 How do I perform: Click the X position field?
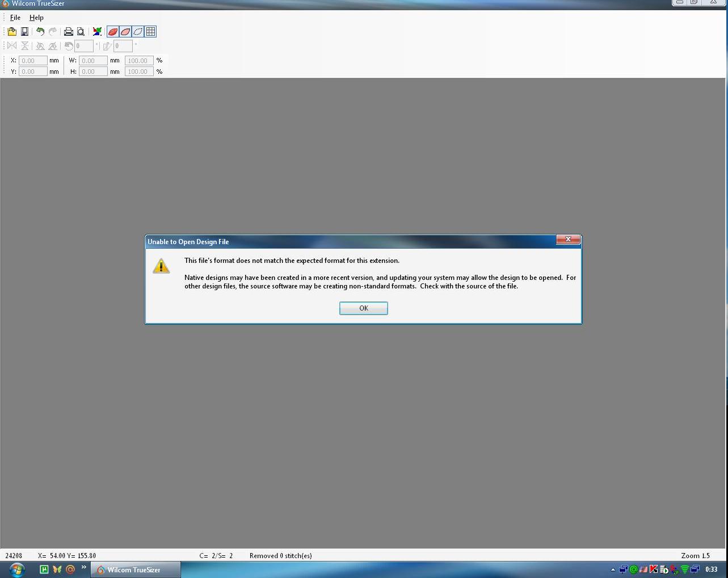(33, 60)
